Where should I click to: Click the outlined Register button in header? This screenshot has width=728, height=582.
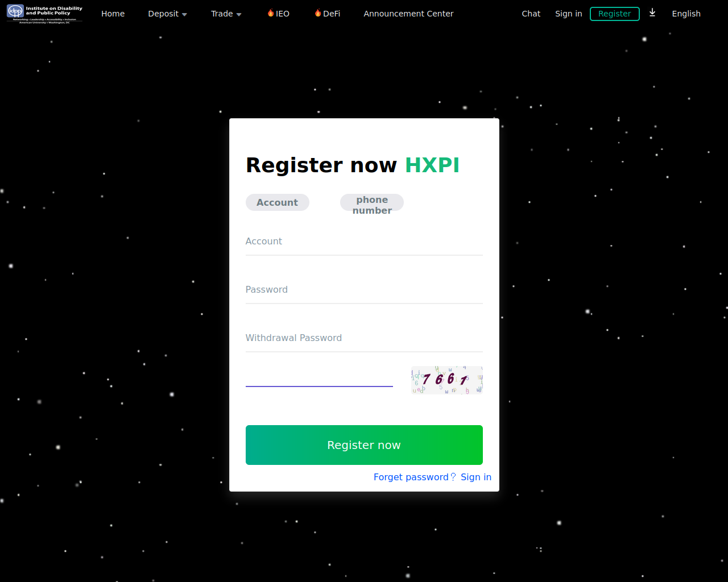614,14
